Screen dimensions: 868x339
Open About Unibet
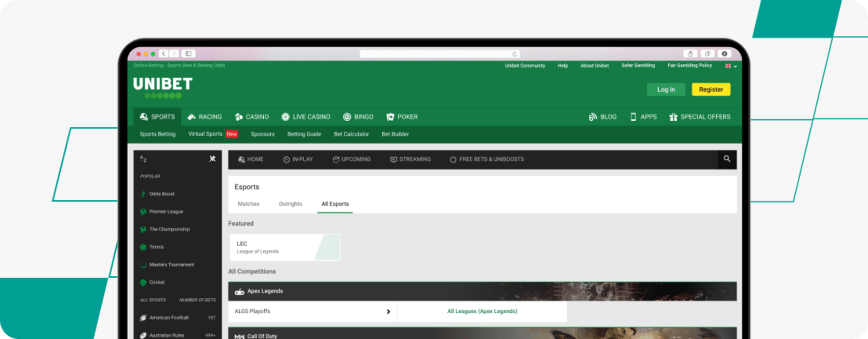tap(595, 66)
